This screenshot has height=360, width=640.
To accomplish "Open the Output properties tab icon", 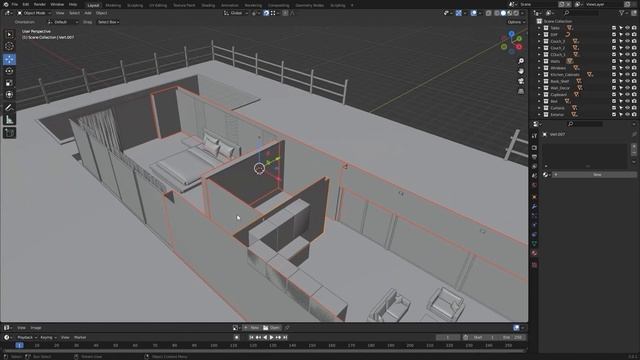I will pos(534,157).
